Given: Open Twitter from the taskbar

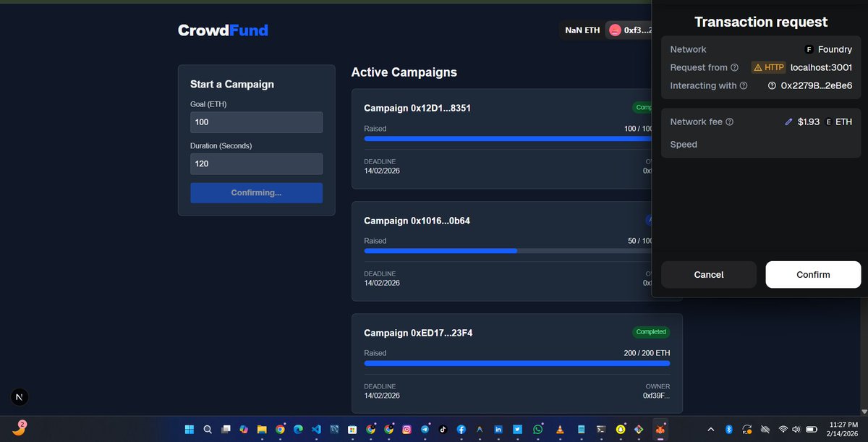Looking at the screenshot, I should 517,429.
